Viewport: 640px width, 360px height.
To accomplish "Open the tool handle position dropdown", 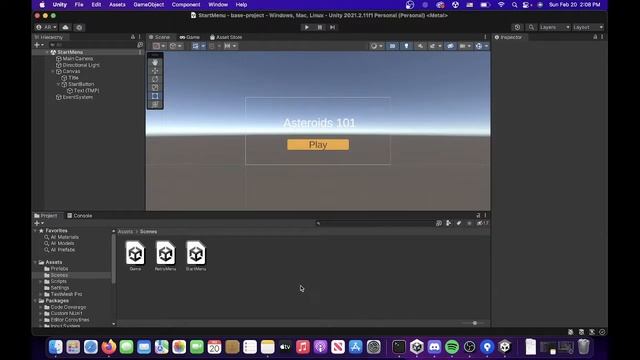I will 159,46.
